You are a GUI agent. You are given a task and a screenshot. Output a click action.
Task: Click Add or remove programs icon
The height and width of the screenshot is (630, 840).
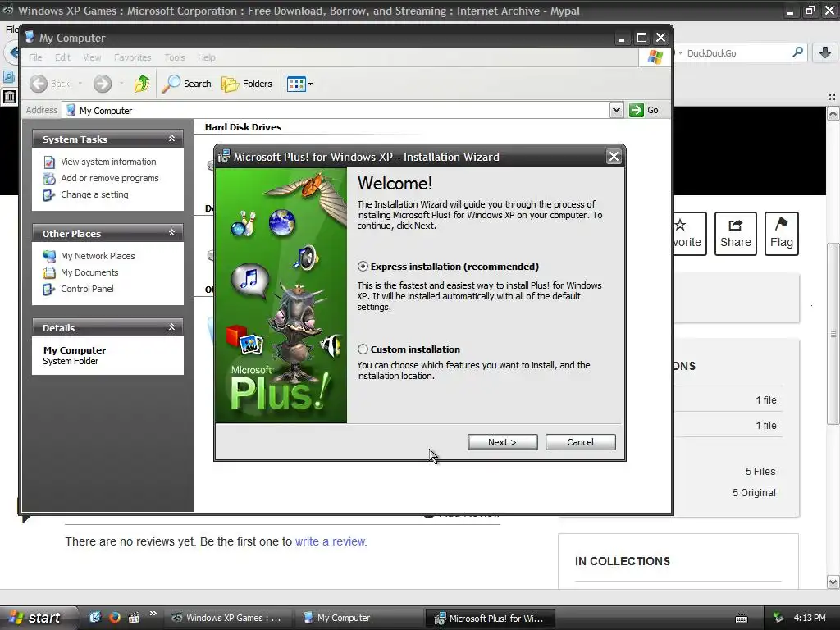48,178
